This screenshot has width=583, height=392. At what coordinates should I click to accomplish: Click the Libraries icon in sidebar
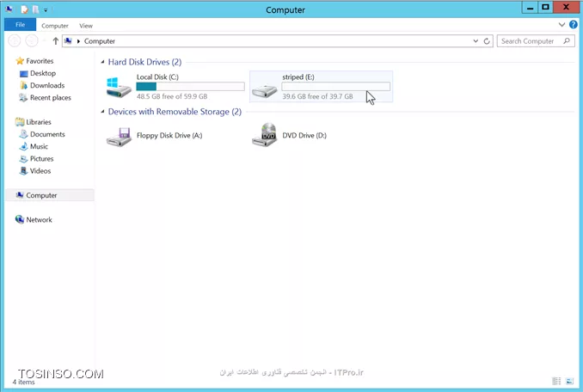pos(20,122)
